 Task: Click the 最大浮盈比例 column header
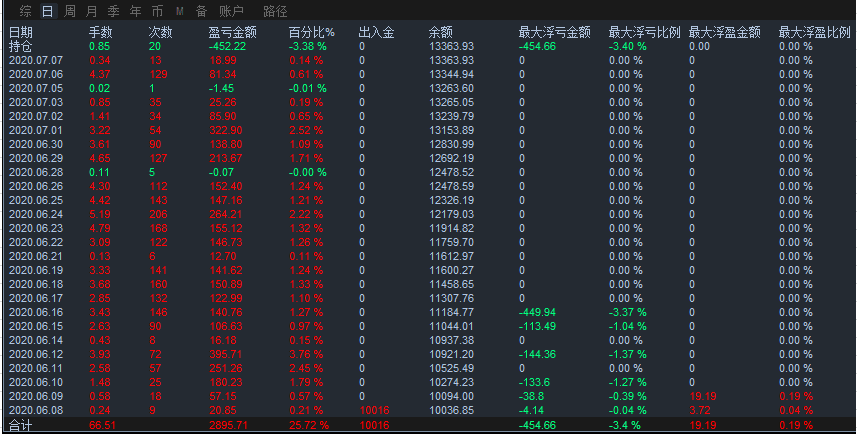point(814,33)
